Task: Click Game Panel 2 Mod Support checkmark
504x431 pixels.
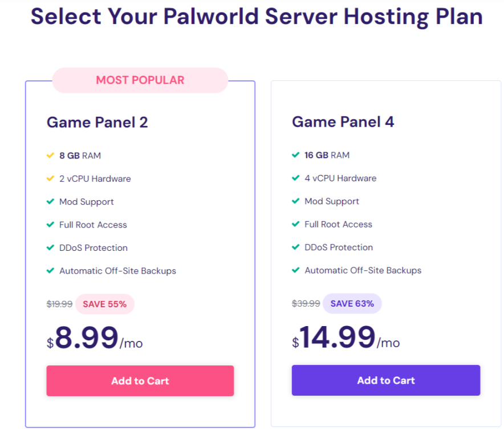Action: tap(50, 202)
